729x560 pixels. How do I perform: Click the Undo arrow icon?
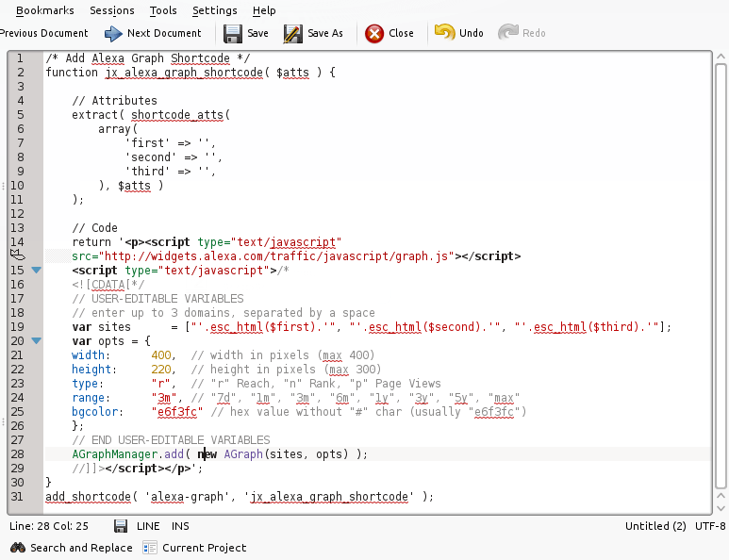coord(444,33)
